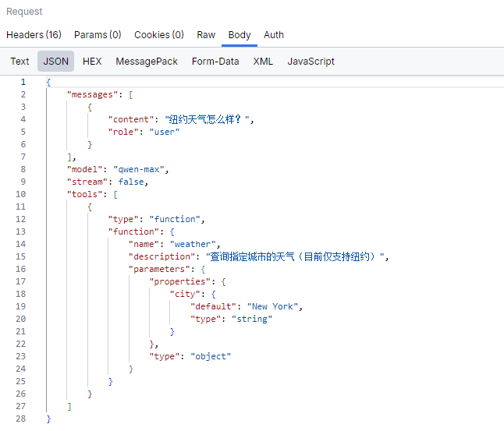Screen dimensions: 504x431
Task: Click the "string" type value
Action: (x=252, y=319)
